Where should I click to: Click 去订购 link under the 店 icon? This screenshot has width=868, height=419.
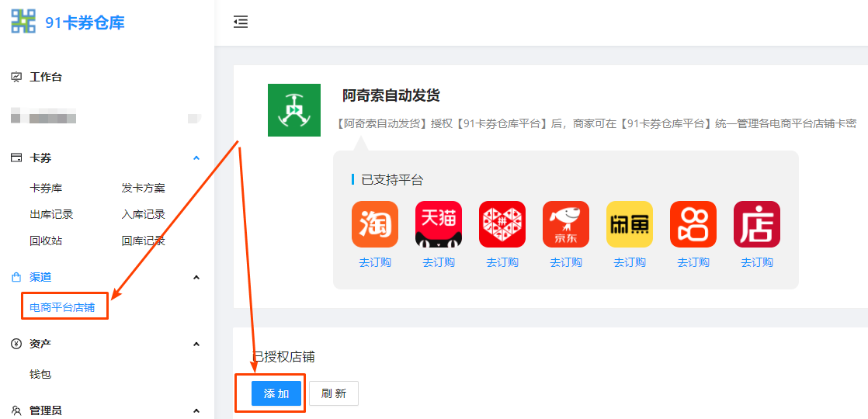[x=757, y=263]
